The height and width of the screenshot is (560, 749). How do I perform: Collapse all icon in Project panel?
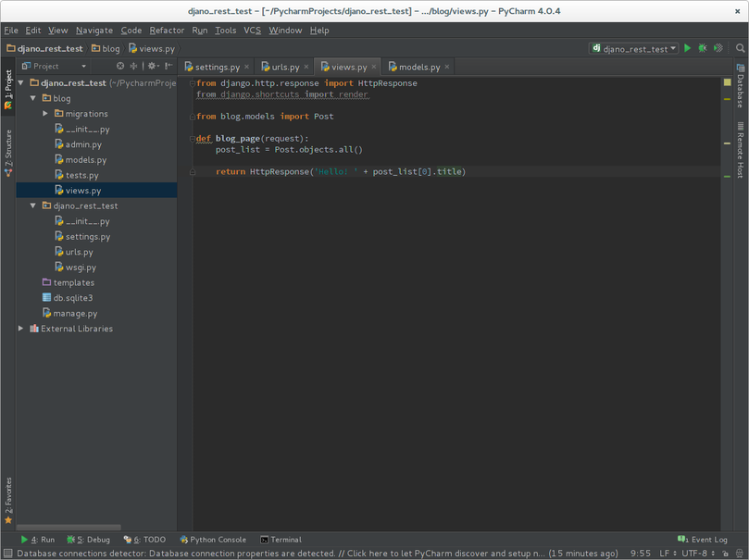tap(133, 66)
